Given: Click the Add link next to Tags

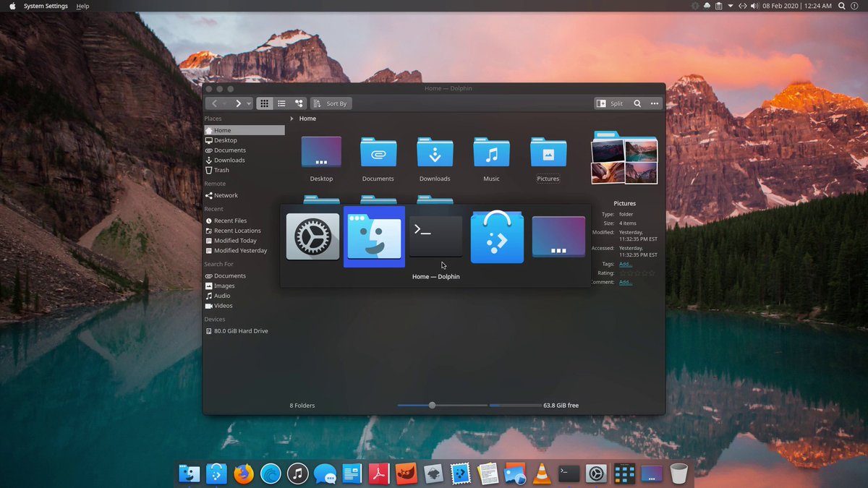Looking at the screenshot, I should 625,265.
